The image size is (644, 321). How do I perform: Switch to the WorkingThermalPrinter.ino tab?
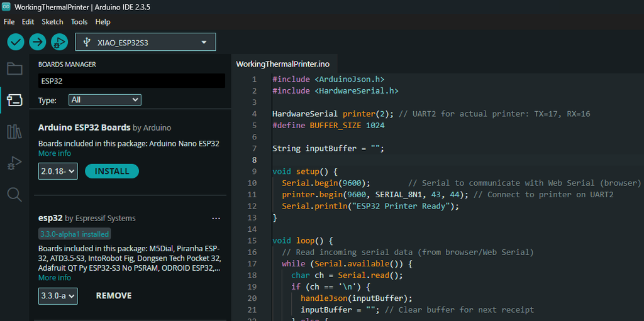click(x=282, y=64)
